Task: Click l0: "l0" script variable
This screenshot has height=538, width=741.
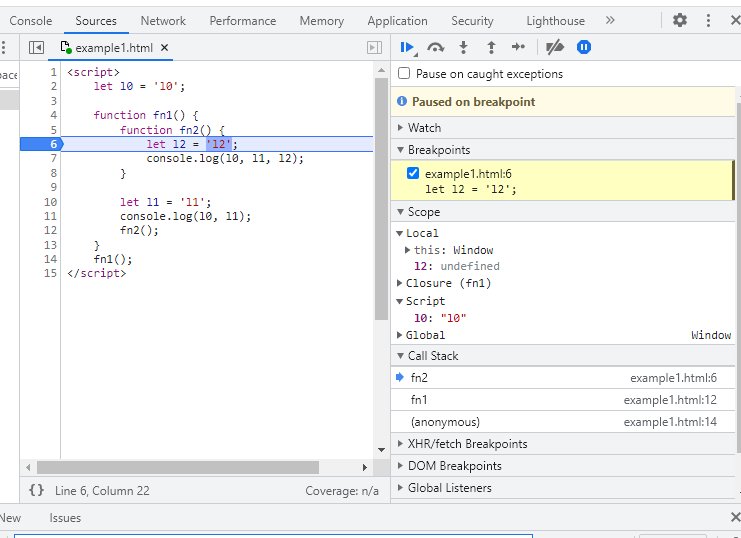Action: pyautogui.click(x=440, y=318)
